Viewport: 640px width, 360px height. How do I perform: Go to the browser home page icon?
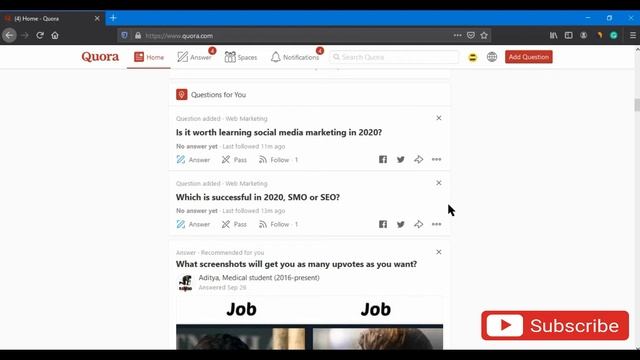[x=55, y=36]
